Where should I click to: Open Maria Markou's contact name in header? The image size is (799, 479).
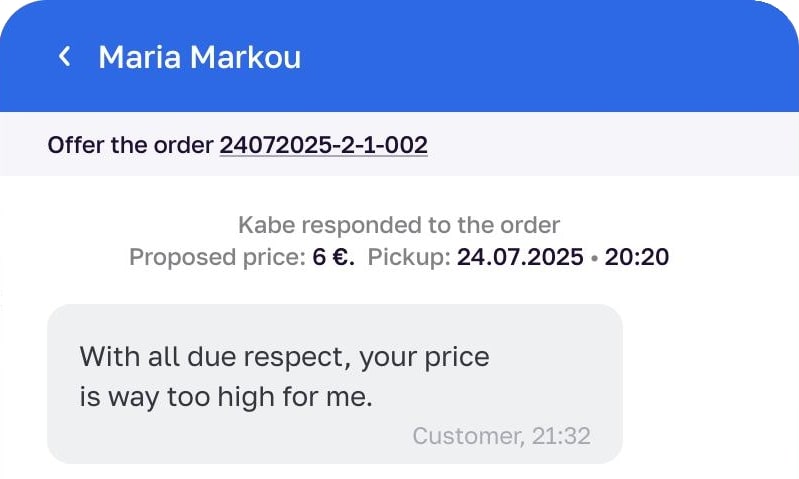click(199, 57)
